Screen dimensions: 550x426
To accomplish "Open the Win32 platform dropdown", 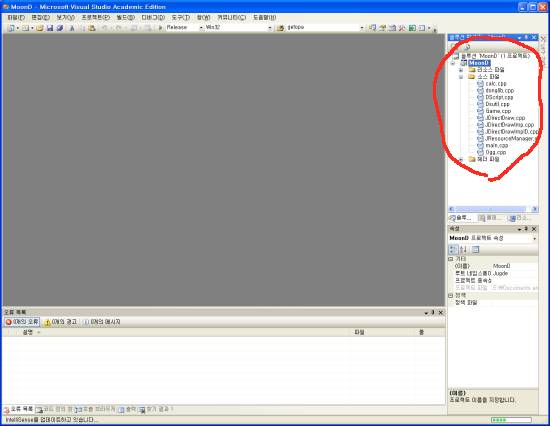I will pyautogui.click(x=270, y=27).
